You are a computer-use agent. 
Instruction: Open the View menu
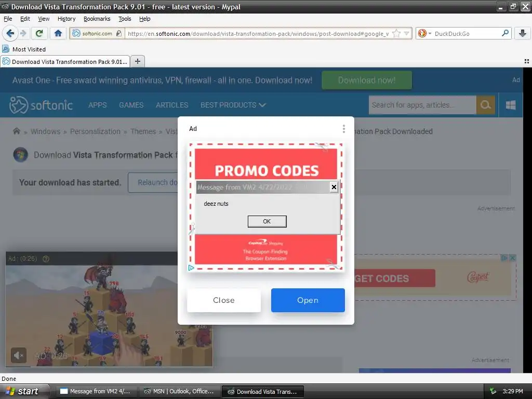pyautogui.click(x=44, y=19)
